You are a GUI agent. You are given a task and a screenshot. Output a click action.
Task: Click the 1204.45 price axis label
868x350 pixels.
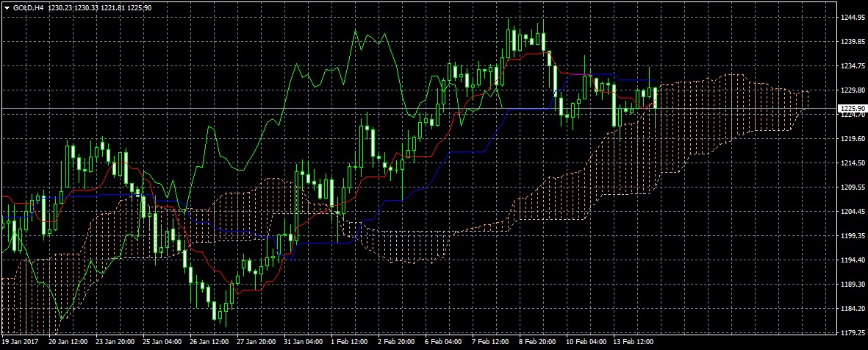coord(853,212)
